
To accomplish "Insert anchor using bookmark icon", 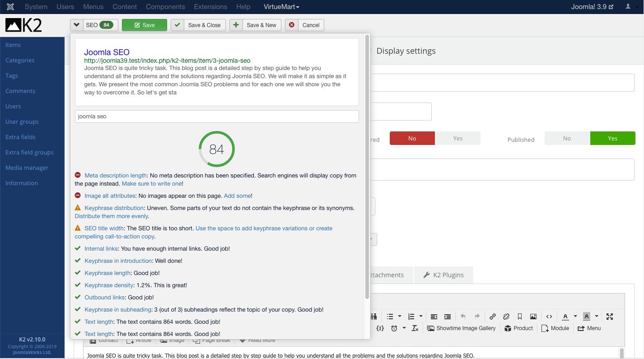I will pyautogui.click(x=520, y=317).
